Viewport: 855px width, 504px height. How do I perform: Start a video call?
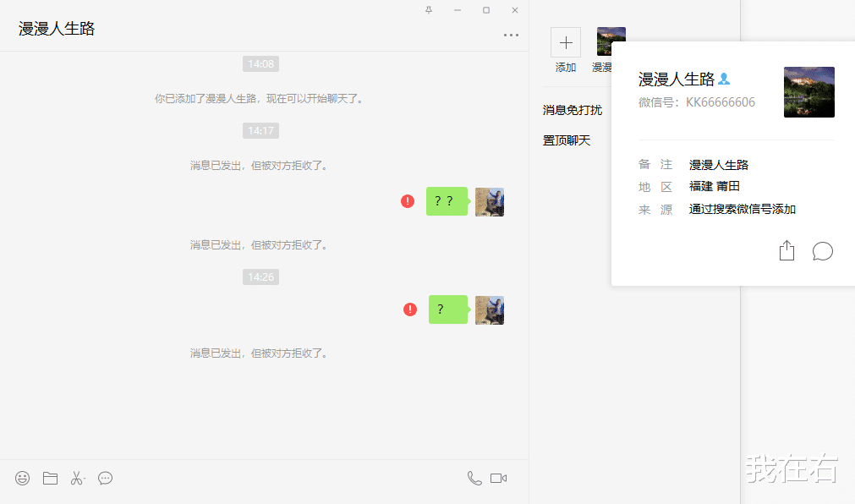pyautogui.click(x=498, y=478)
